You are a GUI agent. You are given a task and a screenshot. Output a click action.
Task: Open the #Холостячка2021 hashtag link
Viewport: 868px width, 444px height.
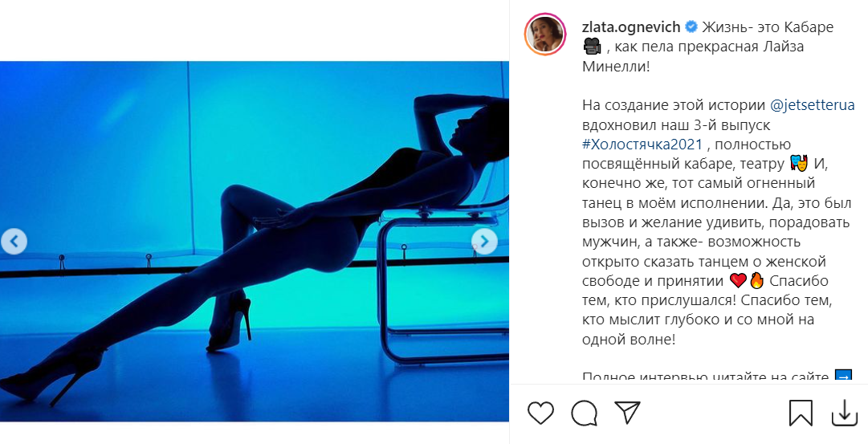(x=642, y=145)
